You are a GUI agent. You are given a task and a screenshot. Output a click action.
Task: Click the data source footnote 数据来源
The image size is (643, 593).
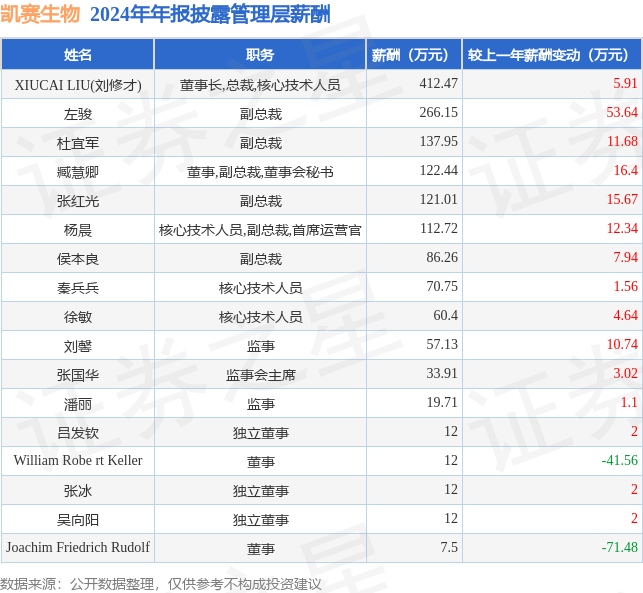tap(161, 584)
